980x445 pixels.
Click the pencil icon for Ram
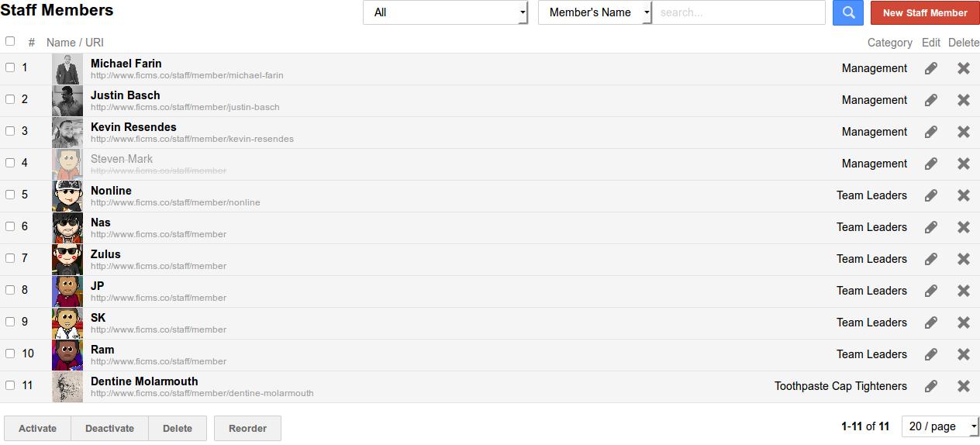click(931, 354)
